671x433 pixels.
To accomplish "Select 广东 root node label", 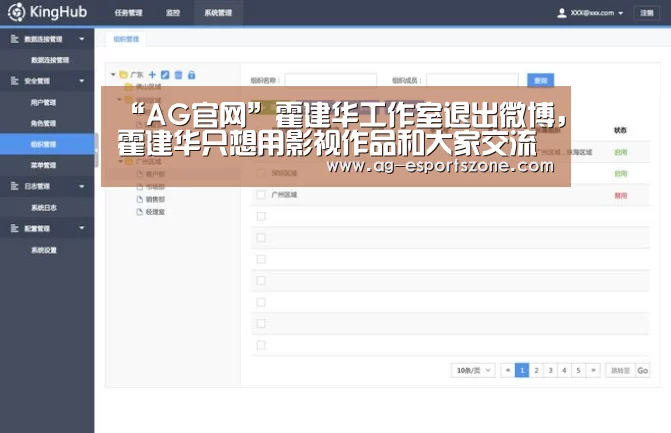I will pos(137,74).
